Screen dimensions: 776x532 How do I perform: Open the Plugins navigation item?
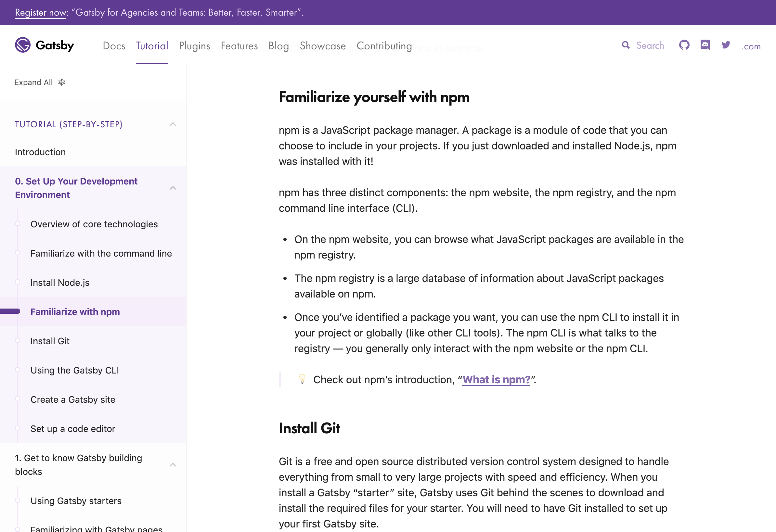tap(194, 46)
